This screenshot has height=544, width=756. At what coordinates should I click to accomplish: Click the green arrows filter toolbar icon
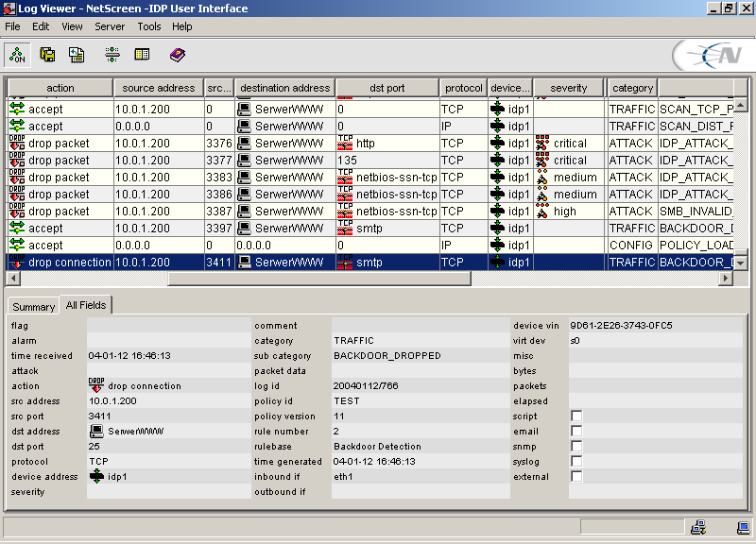click(112, 55)
